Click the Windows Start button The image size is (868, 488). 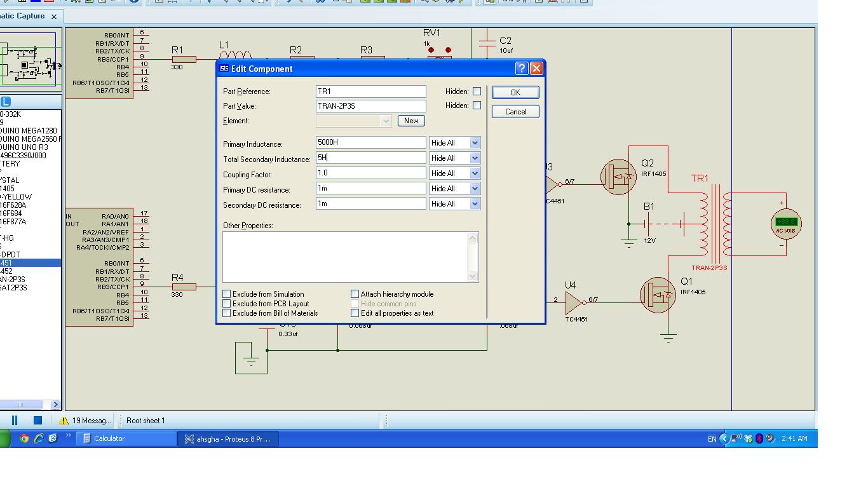(5, 438)
